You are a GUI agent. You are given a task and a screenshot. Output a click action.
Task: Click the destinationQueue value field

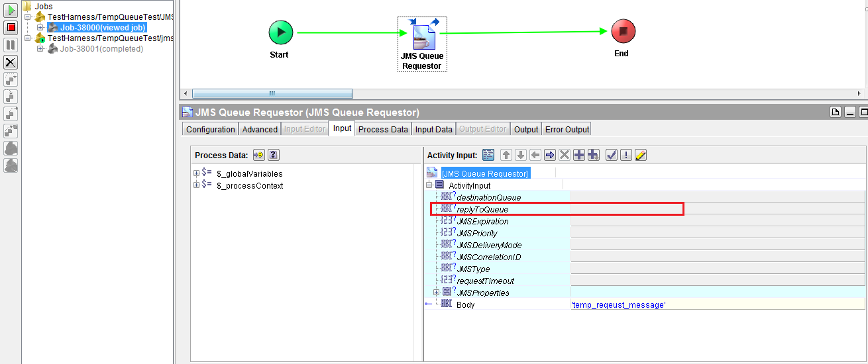718,197
